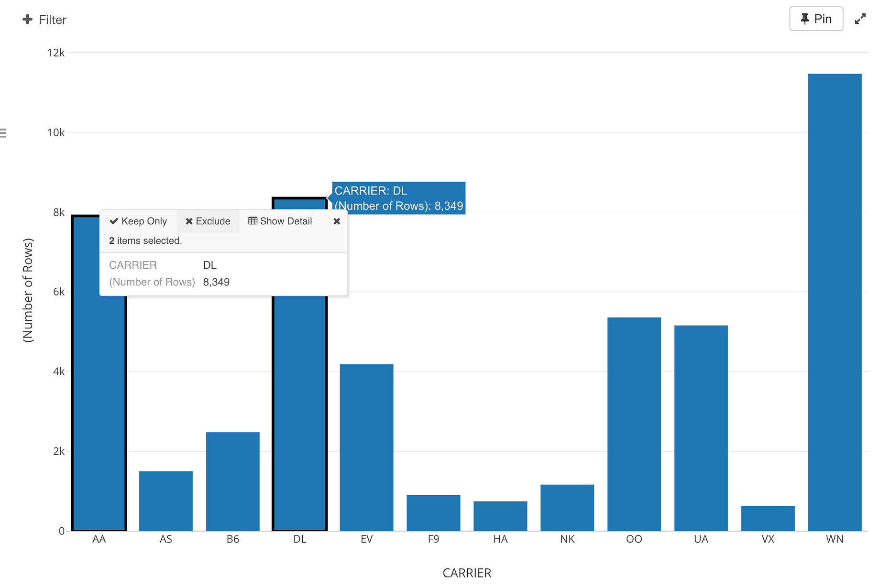Open Show Detail for selected items
This screenshot has width=879, height=588.
(280, 221)
